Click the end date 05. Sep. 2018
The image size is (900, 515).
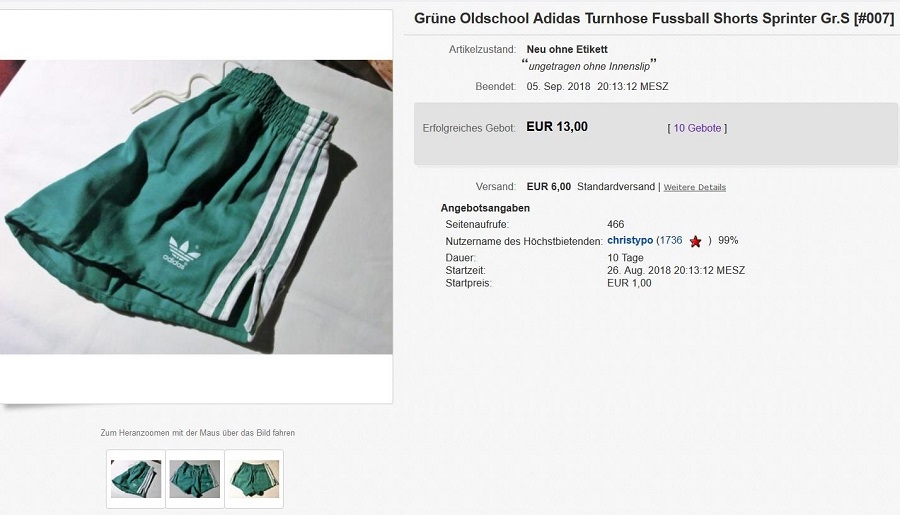tap(558, 86)
